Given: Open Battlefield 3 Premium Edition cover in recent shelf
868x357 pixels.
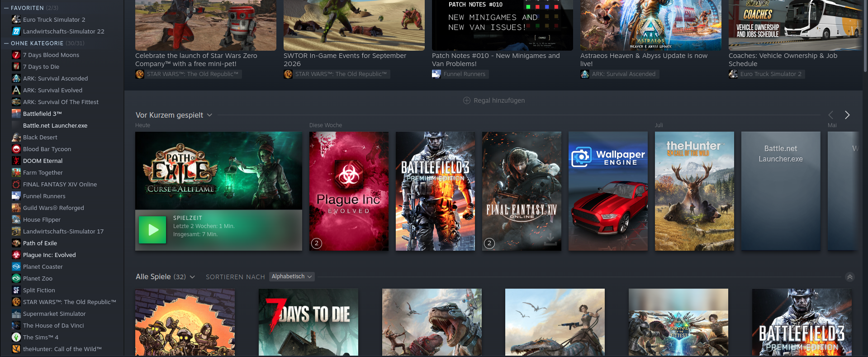Looking at the screenshot, I should coord(435,191).
